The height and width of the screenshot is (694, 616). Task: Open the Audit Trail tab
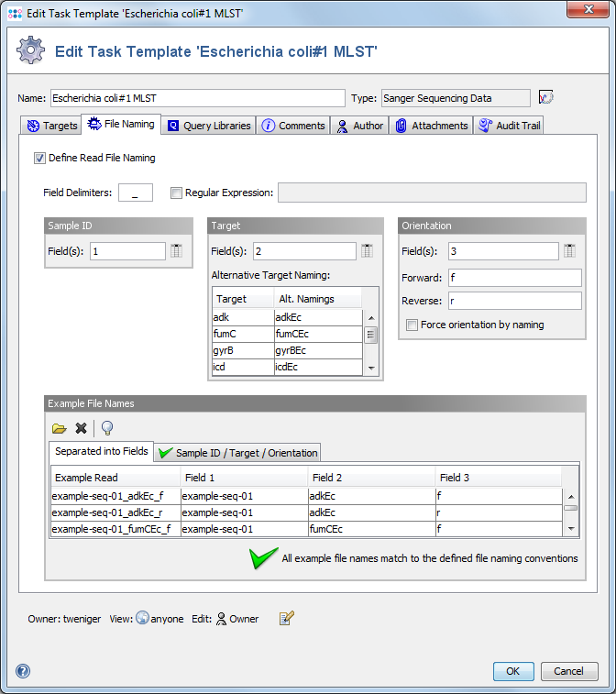coord(510,126)
